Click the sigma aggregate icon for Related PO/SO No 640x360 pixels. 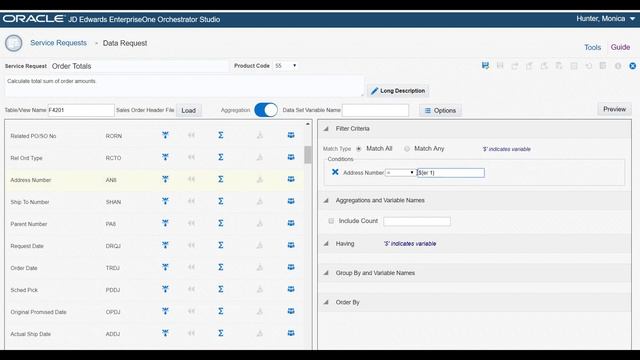click(220, 135)
